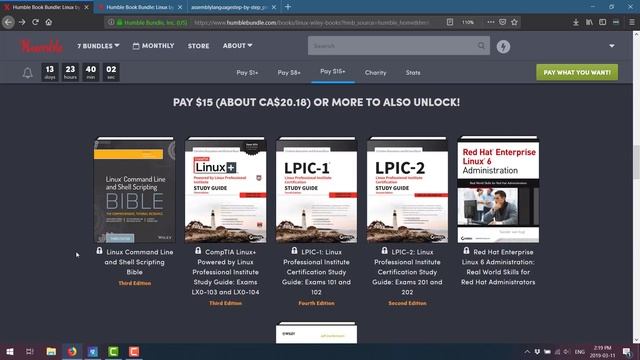The width and height of the screenshot is (640, 360).
Task: Toggle the Firefox sidebar icon
Action: click(x=602, y=22)
